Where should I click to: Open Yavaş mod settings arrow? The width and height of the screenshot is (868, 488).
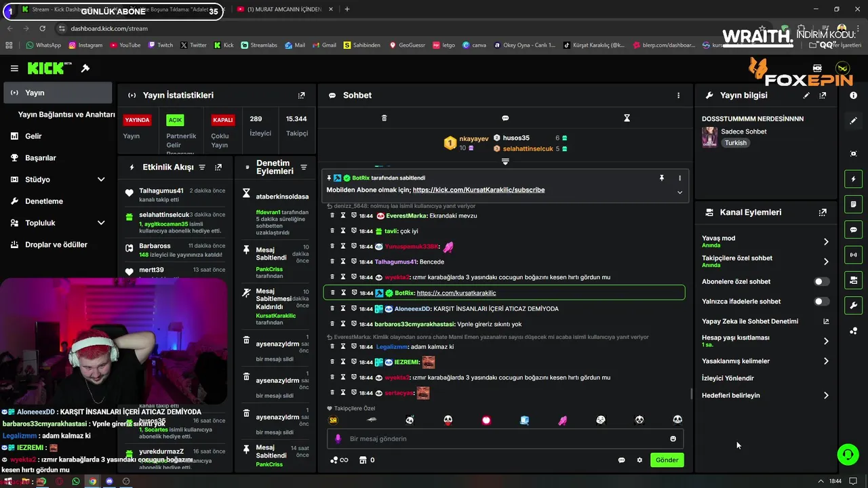pyautogui.click(x=826, y=241)
